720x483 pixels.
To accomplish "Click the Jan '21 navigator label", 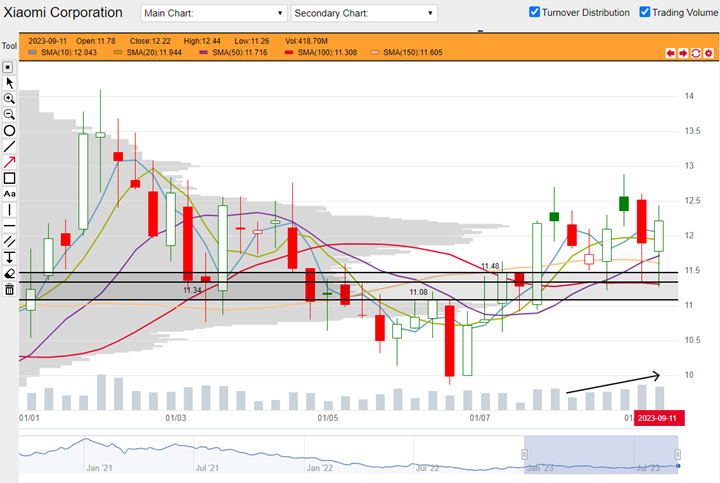I will pos(99,468).
